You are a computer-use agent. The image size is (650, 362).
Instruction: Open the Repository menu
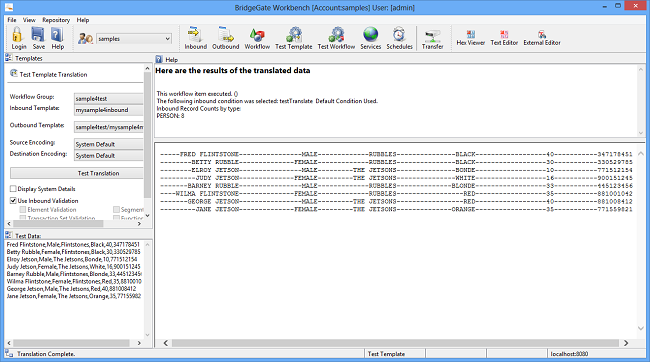pyautogui.click(x=56, y=20)
